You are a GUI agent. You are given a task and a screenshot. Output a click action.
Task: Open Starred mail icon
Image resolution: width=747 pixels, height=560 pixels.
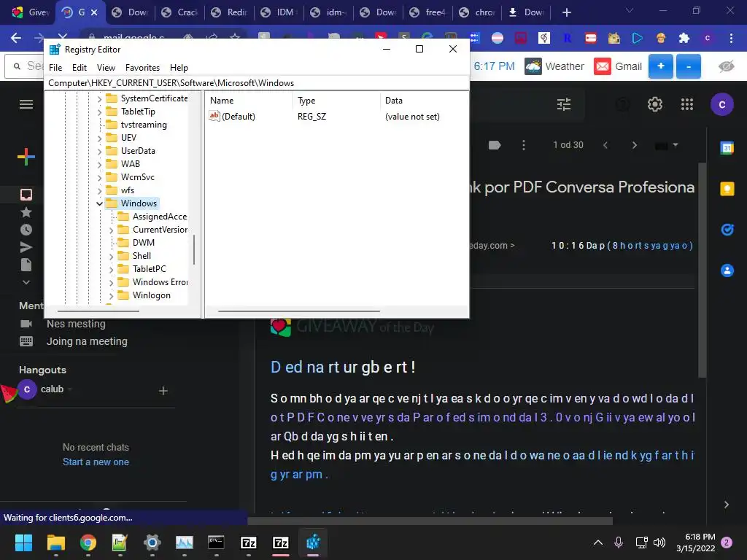tap(26, 212)
